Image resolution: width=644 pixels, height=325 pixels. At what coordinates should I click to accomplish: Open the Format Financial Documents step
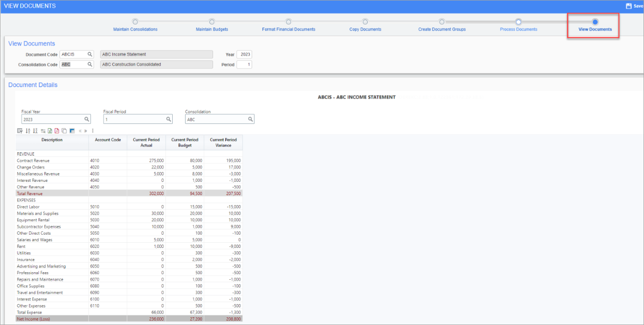click(288, 25)
